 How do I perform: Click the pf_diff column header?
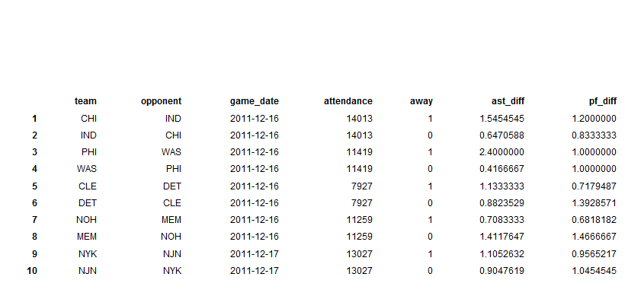coord(603,101)
